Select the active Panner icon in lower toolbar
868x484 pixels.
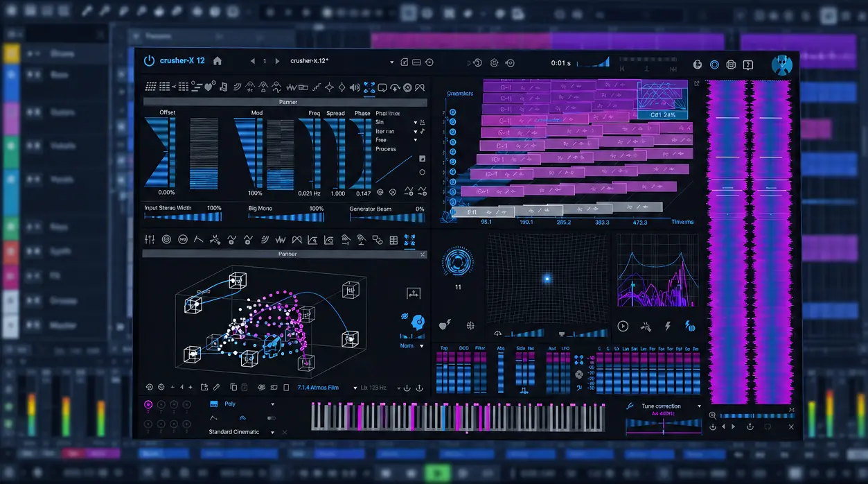click(409, 240)
